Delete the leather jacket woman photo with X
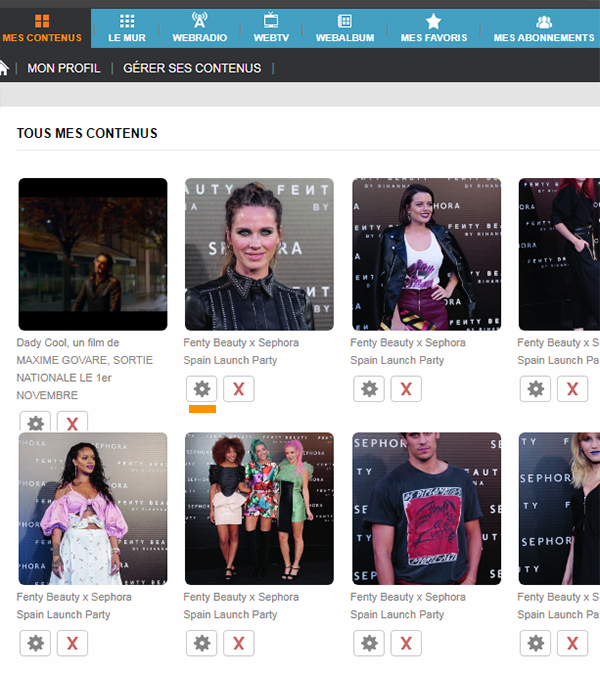This screenshot has width=600, height=674. click(x=406, y=389)
